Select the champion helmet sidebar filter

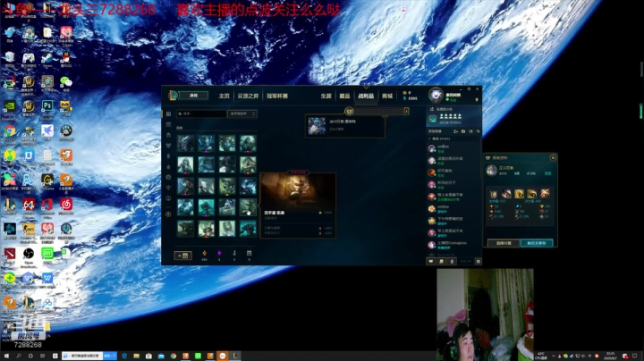[x=168, y=135]
